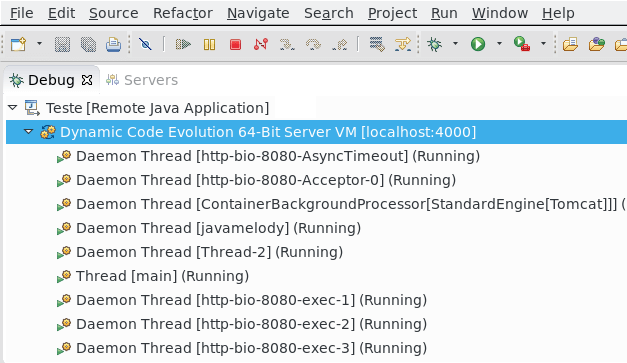Open the Run launch dropdown arrow
The height and width of the screenshot is (363, 627).
(x=499, y=43)
